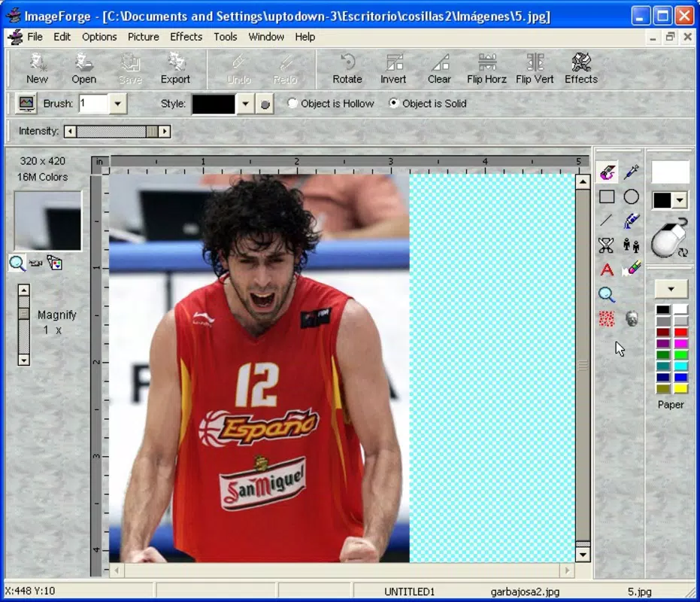Invert colors with the Invert icon
This screenshot has width=700, height=602.
click(393, 68)
